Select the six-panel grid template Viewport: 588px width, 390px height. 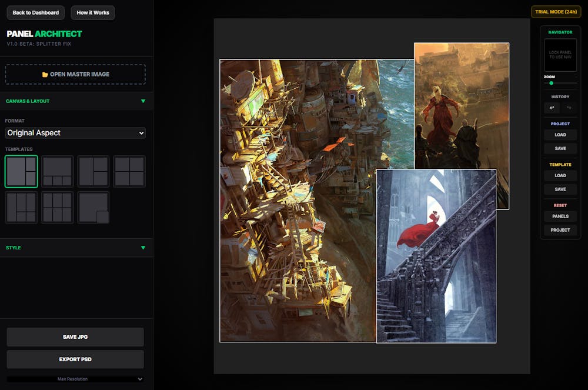57,207
